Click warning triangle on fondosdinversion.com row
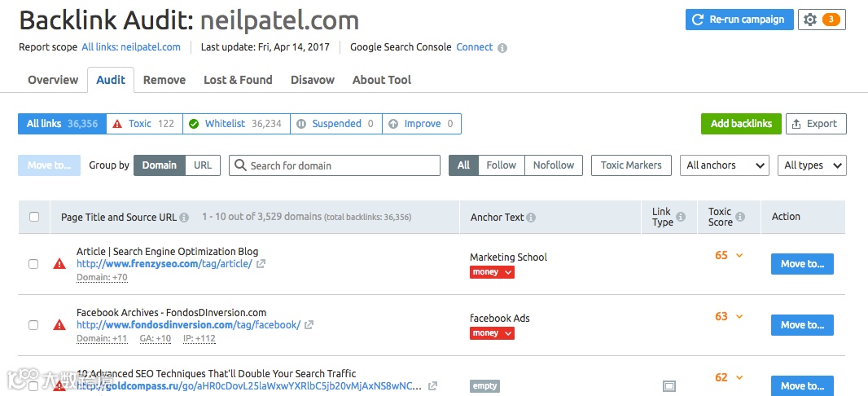Image resolution: width=868 pixels, height=396 pixels. [x=59, y=324]
